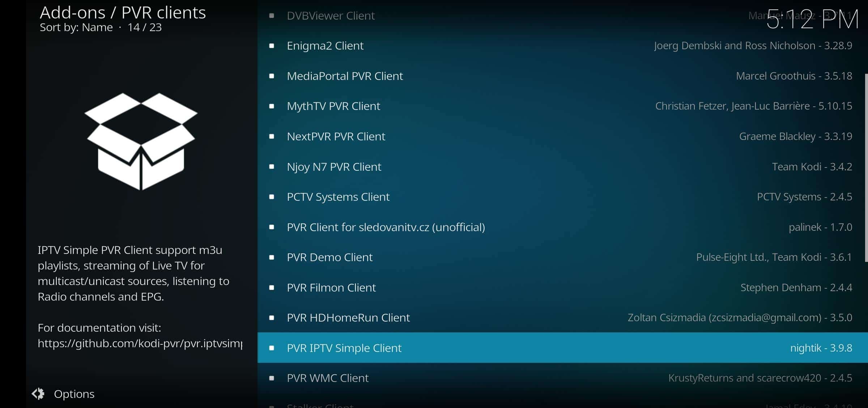Click 'Joerg Dembski and Ross Nicholson - 3.28.9'

click(x=753, y=46)
